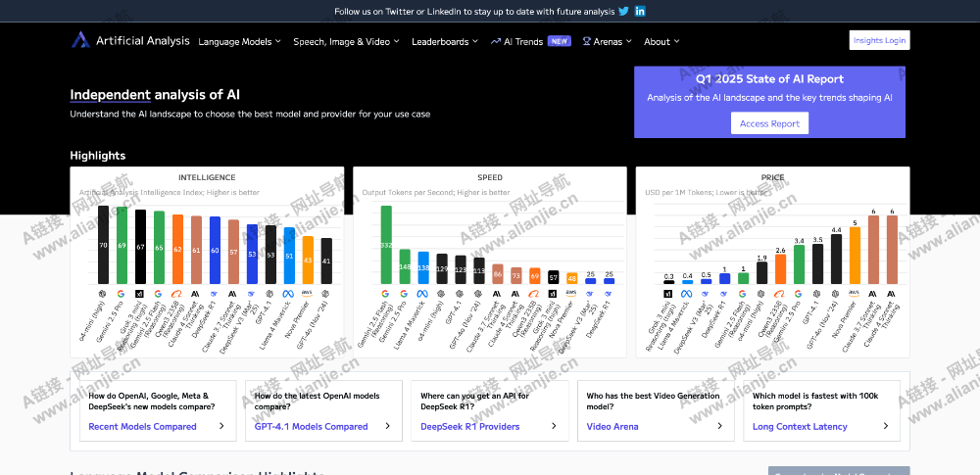This screenshot has height=475, width=980.
Task: Click the Q1 2025 State of AI Report heading
Action: 769,79
